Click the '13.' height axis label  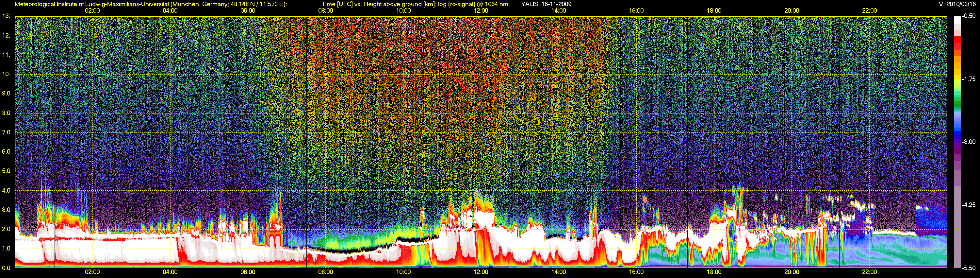tap(6, 16)
